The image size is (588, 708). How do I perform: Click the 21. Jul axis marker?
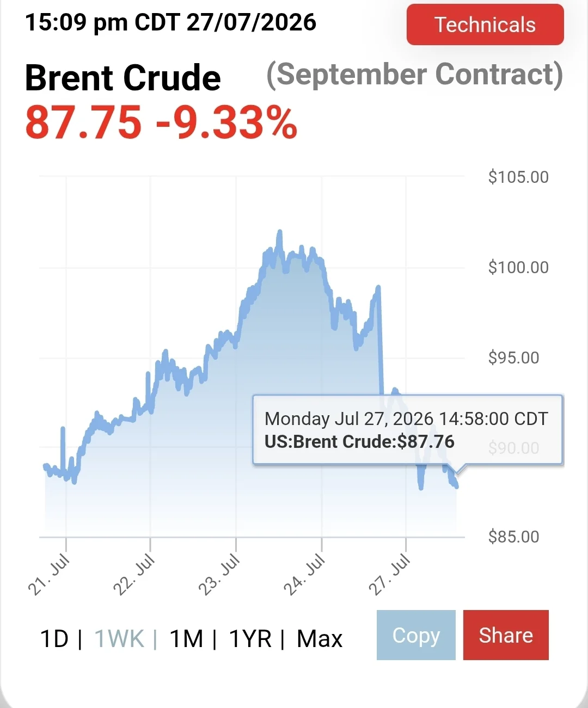[49, 574]
